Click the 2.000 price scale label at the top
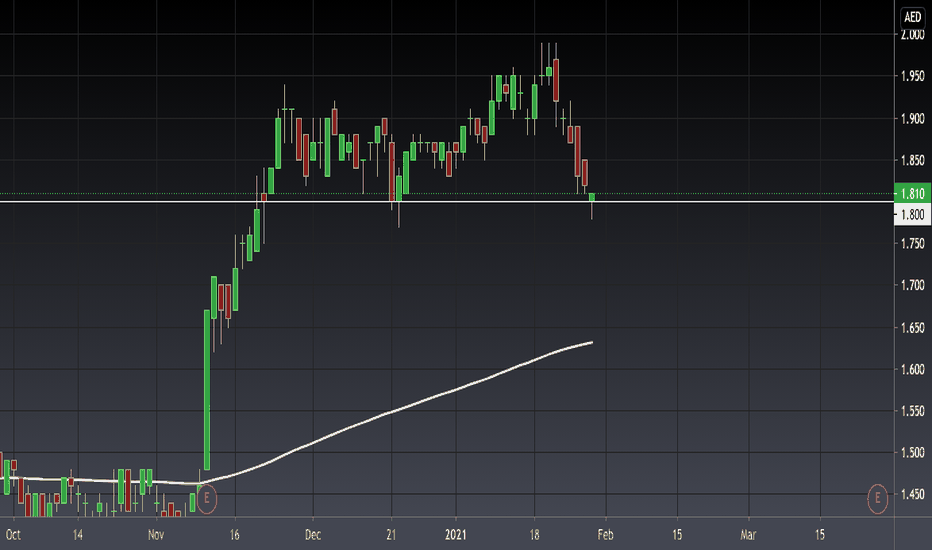Viewport: 932px width, 550px height. [912, 35]
